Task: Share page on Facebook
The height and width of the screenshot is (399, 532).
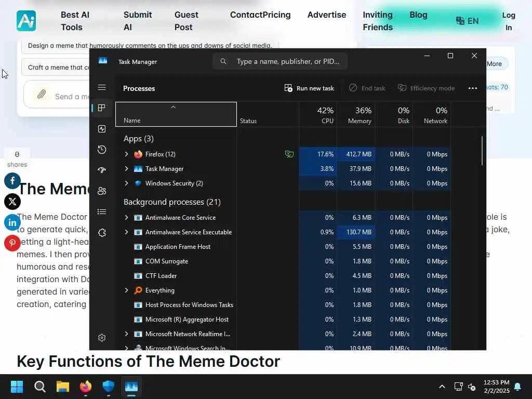Action: click(12, 181)
